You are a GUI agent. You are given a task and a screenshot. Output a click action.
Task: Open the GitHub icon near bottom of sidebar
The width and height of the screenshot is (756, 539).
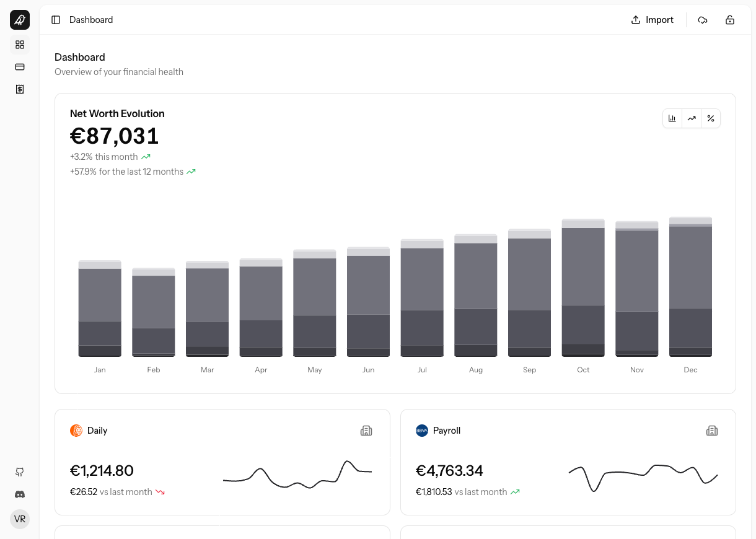19,472
